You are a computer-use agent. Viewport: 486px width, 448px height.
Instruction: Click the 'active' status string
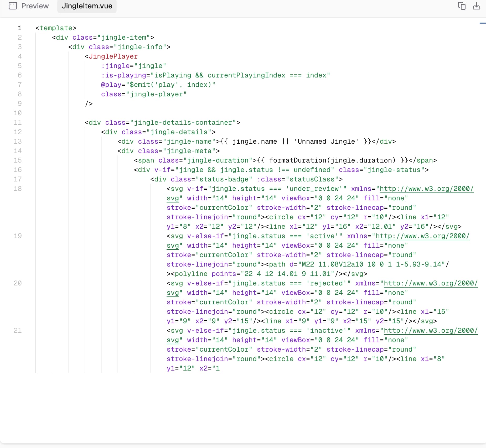point(322,236)
